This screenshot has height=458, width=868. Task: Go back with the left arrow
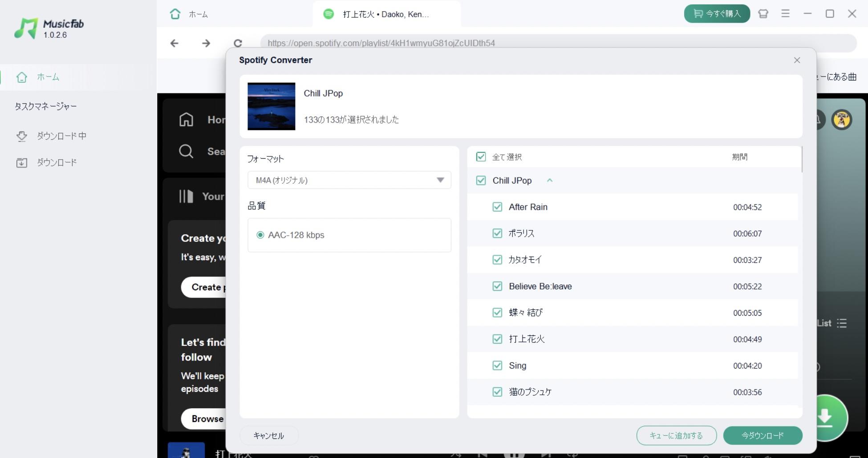point(174,43)
